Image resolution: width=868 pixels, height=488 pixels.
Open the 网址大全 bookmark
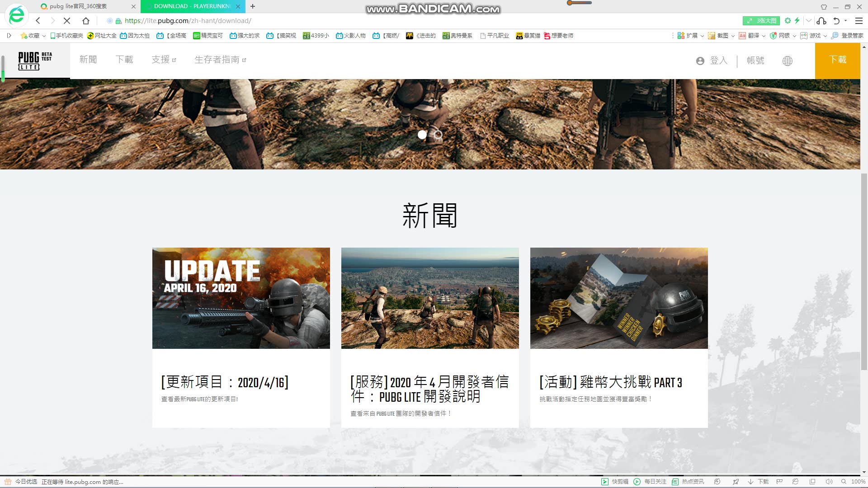tap(102, 36)
